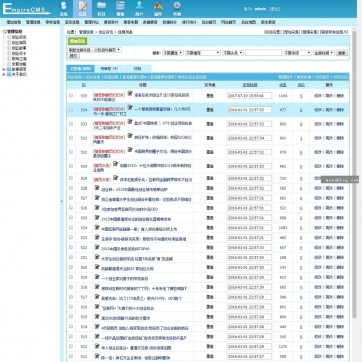Click the page vertical scrollbar
This screenshot has height=362, width=362.
(354, 167)
